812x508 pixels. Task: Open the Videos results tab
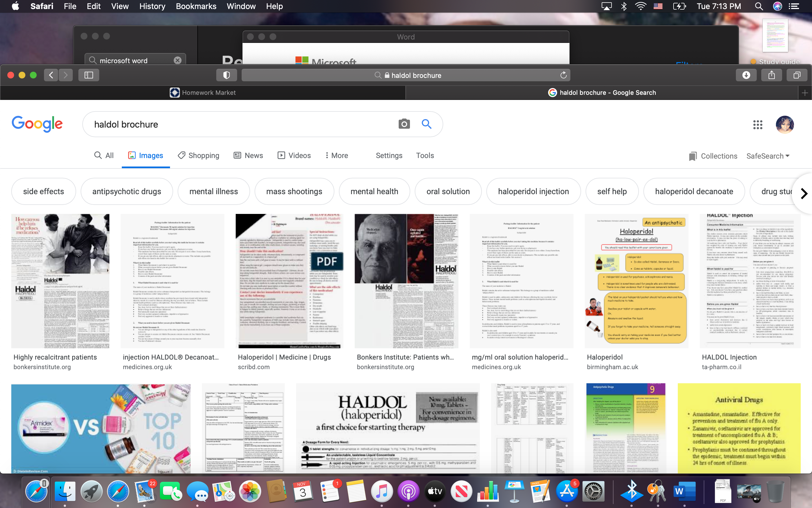coord(294,156)
